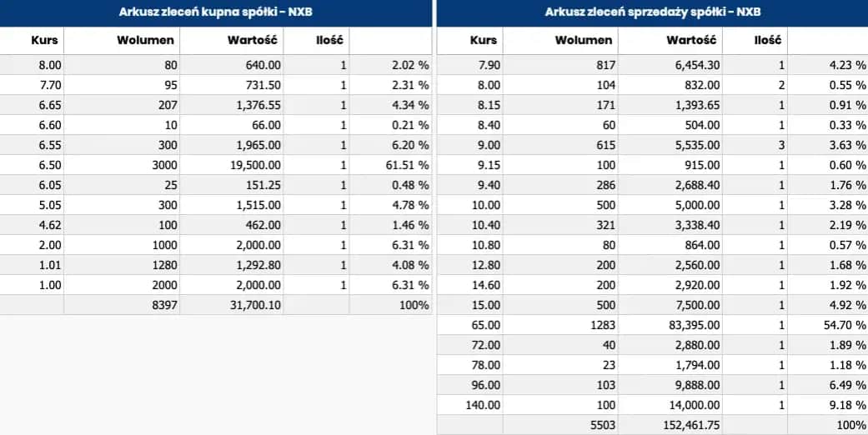
Task: Click the Kurs header in the buy orders table
Action: click(x=45, y=40)
